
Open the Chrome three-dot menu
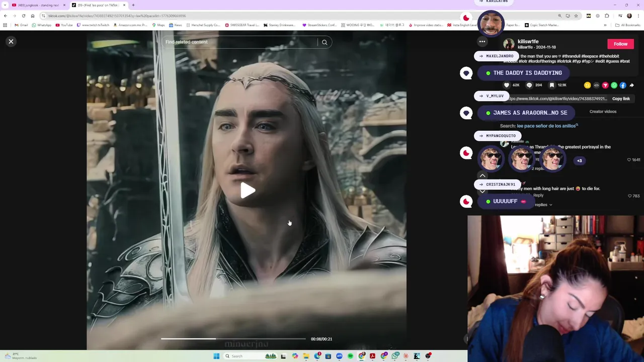[638, 16]
